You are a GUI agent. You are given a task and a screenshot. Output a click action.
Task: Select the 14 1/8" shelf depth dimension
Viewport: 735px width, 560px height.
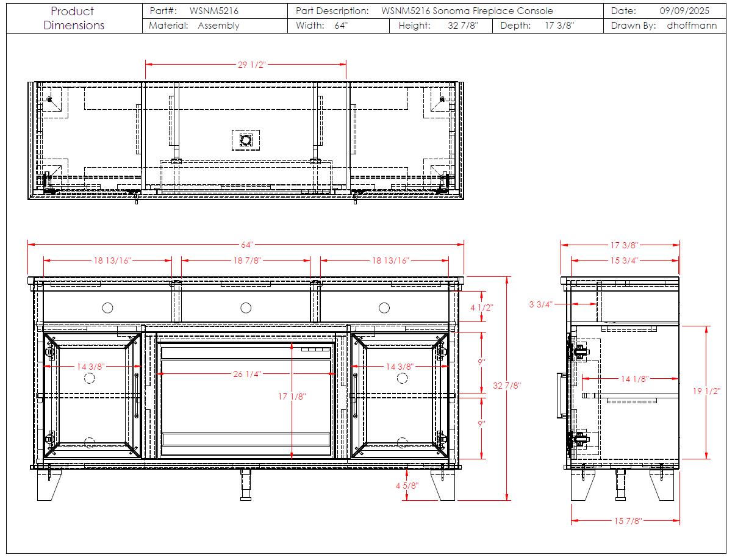tap(634, 379)
